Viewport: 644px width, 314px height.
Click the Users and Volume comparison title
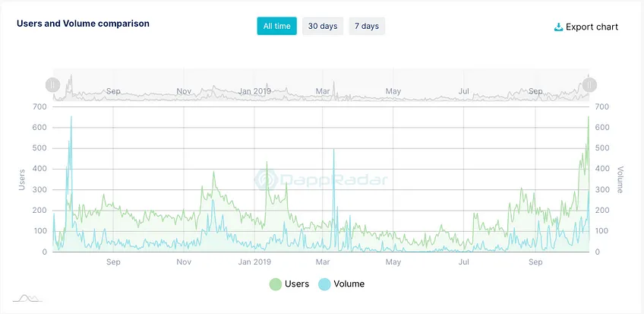coord(83,24)
